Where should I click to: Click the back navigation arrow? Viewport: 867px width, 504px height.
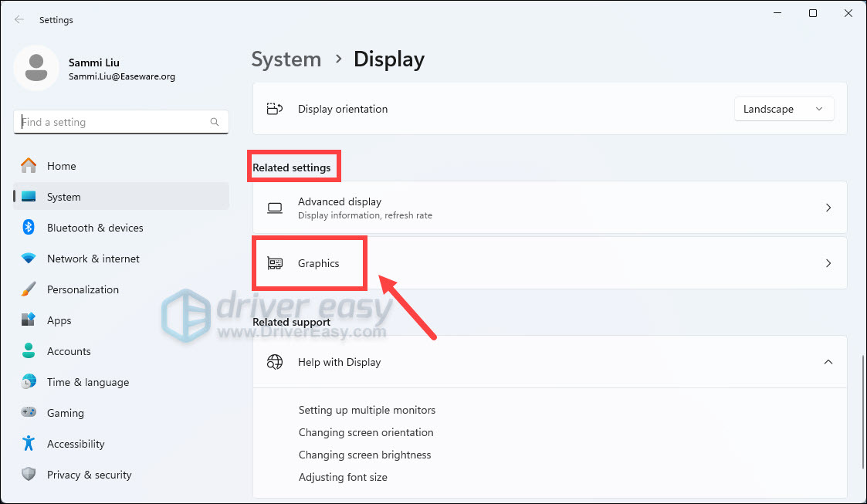click(19, 19)
